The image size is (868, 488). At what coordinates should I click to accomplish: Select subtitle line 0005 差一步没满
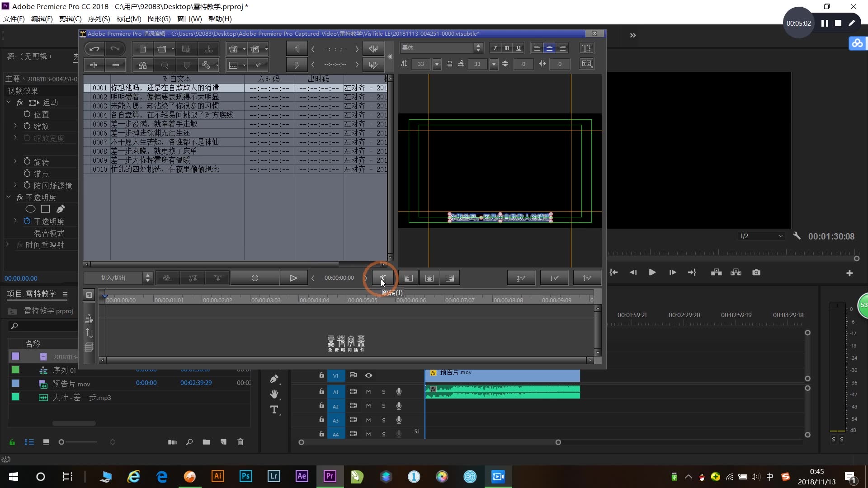pos(154,124)
